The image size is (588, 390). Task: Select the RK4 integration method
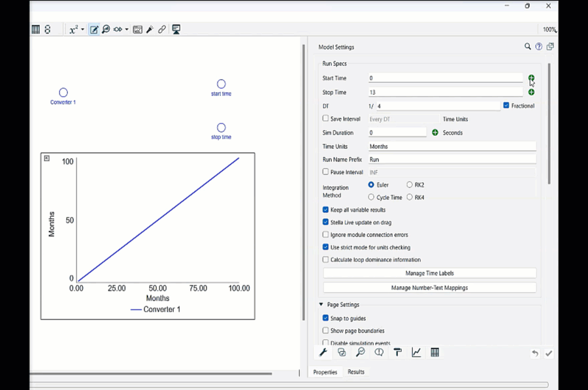(x=410, y=197)
